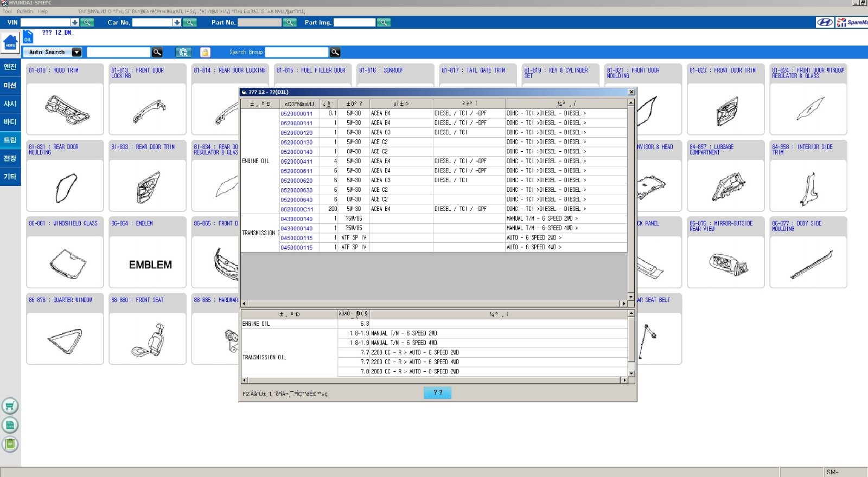Select the ENGINE OIL cell in capacity table

pyautogui.click(x=289, y=324)
